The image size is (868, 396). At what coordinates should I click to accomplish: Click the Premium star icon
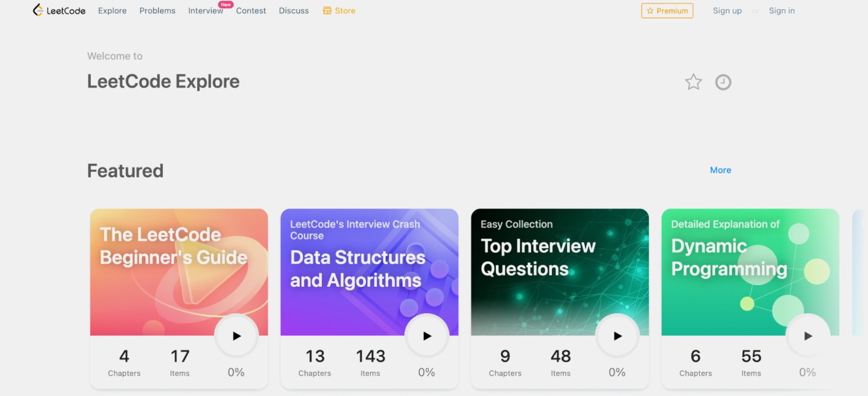650,11
